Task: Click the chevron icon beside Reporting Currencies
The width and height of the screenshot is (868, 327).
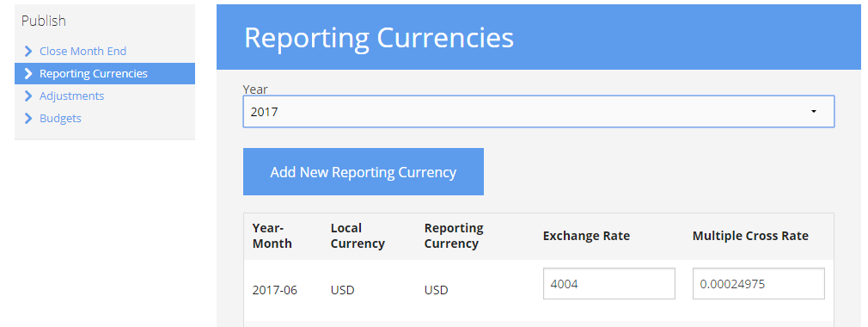Action: coord(28,74)
